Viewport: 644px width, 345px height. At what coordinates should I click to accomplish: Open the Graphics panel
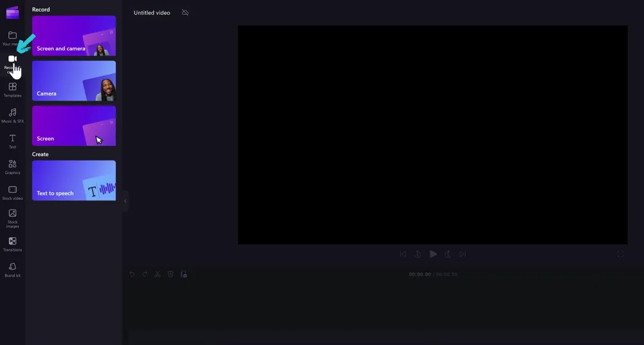click(12, 167)
